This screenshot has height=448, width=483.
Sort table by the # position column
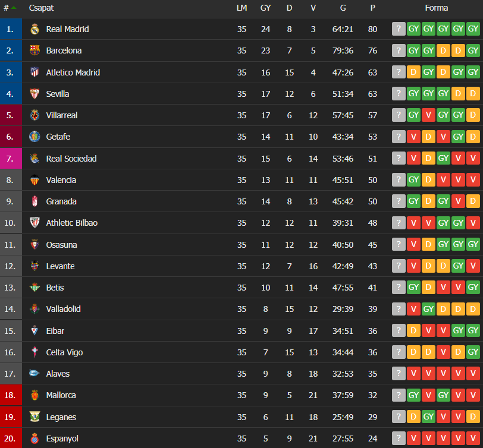[x=7, y=8]
